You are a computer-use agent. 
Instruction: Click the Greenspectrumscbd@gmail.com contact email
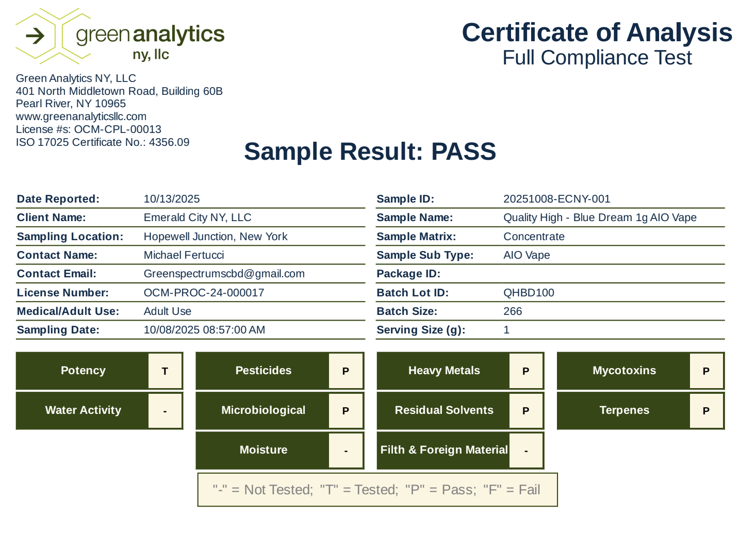[x=224, y=274]
